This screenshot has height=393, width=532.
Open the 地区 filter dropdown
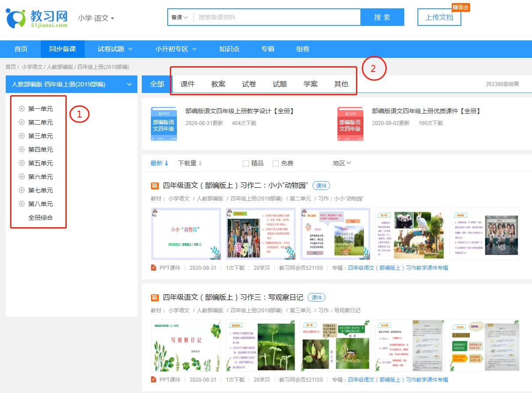coord(342,163)
